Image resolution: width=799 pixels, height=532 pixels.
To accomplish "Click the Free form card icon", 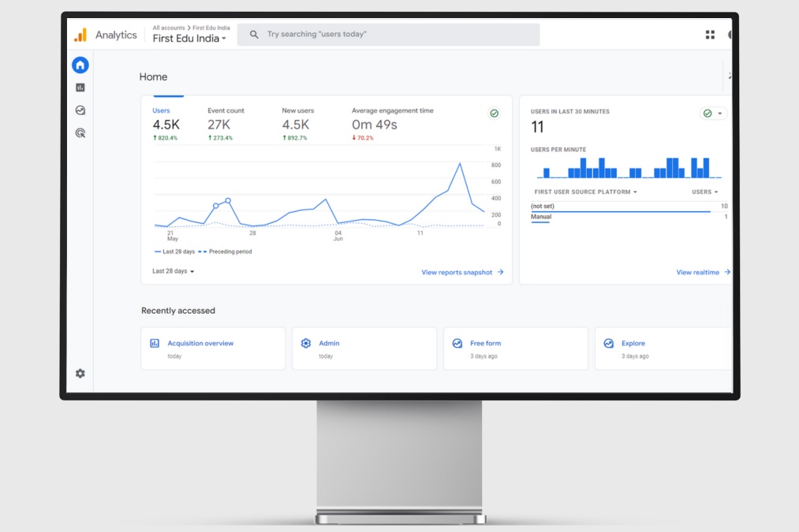I will (457, 343).
